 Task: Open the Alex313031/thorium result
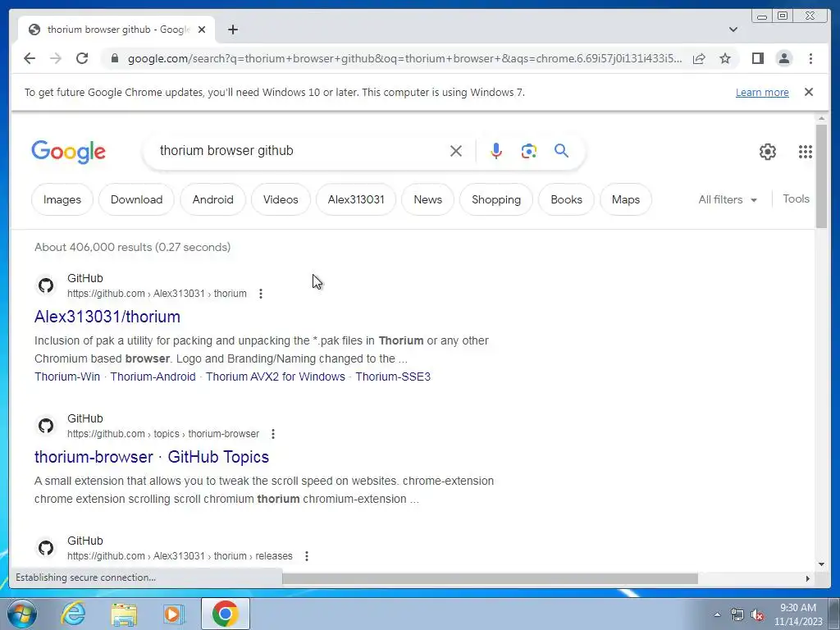(107, 317)
